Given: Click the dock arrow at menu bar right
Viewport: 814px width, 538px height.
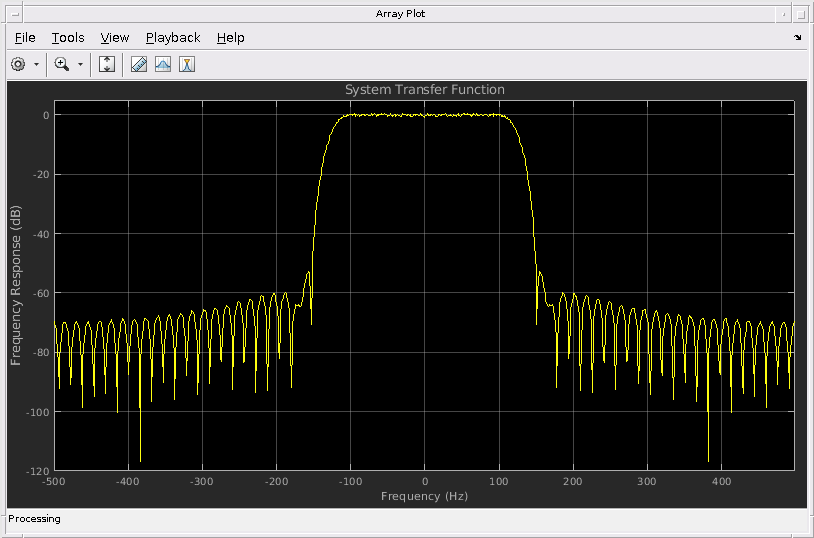Looking at the screenshot, I should pos(798,37).
